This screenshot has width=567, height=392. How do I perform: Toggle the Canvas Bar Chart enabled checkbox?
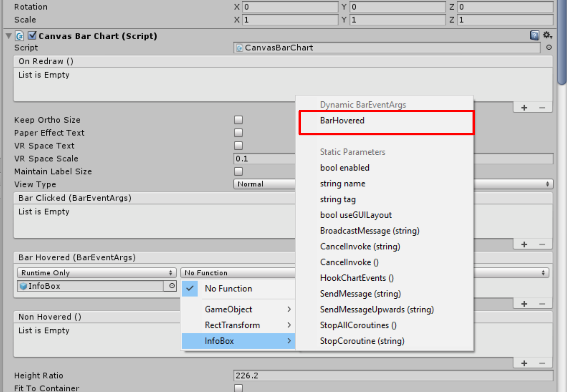tap(32, 36)
